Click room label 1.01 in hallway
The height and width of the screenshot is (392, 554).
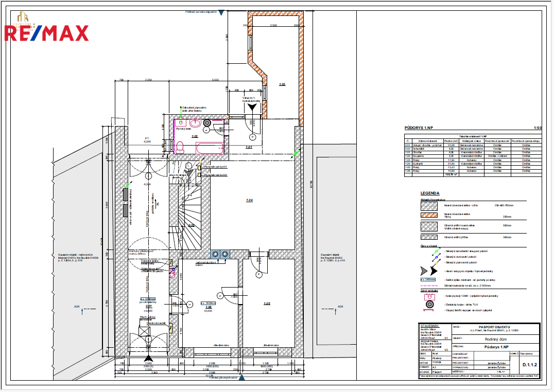click(249, 147)
